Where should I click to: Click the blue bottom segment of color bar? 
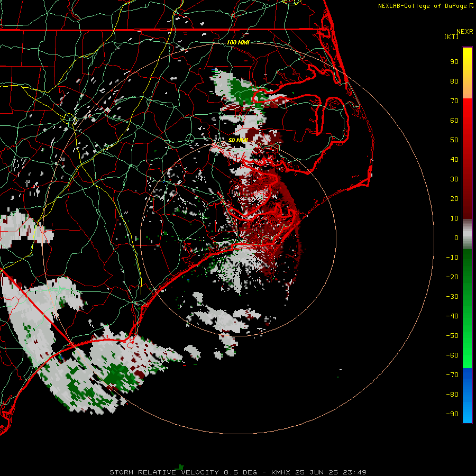pos(467,396)
